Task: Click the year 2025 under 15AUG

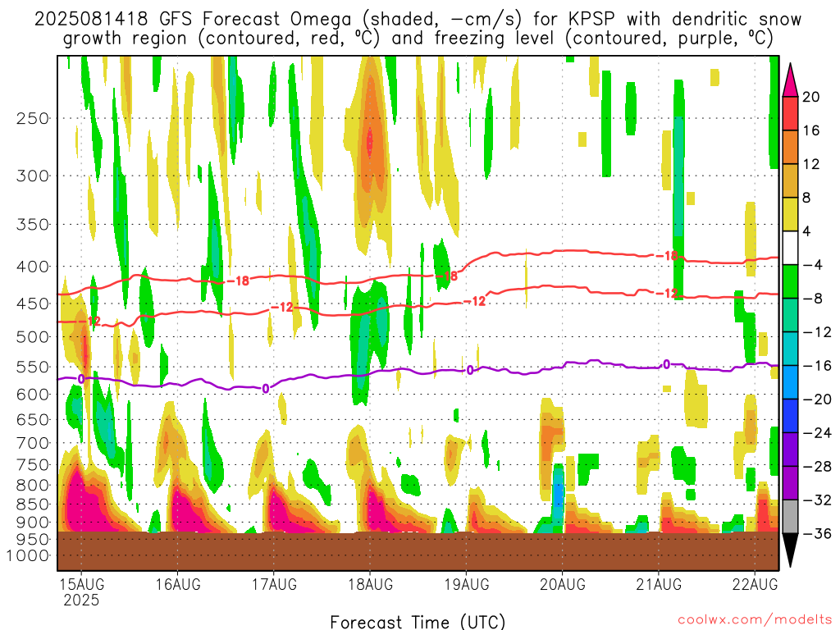Action: pos(81,600)
